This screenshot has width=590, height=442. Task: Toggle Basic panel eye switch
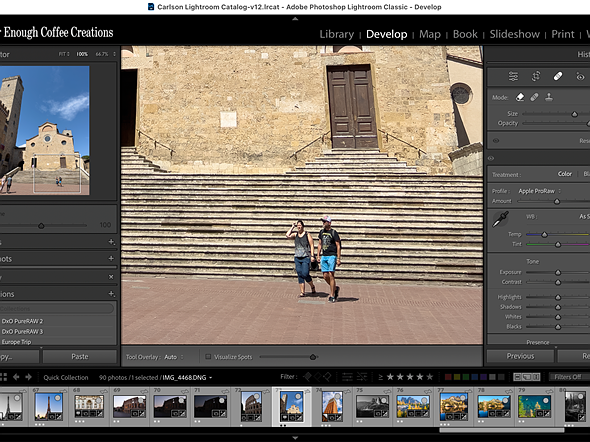(491, 158)
